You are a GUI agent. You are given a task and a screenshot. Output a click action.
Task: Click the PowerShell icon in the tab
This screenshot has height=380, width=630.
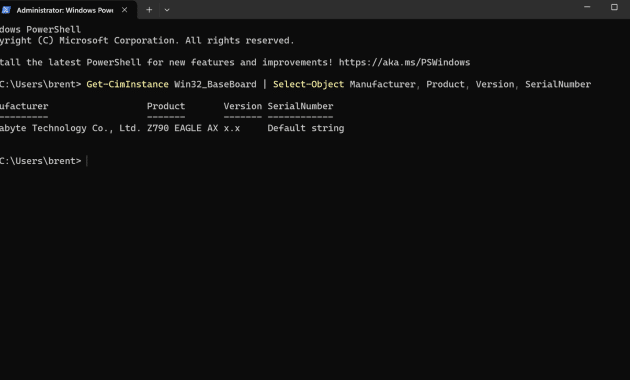5,10
